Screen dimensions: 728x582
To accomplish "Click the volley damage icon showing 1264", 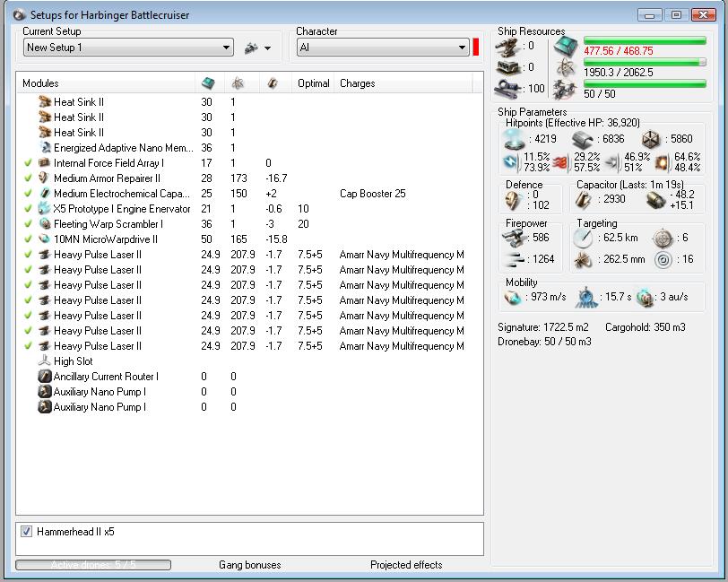I will point(514,259).
